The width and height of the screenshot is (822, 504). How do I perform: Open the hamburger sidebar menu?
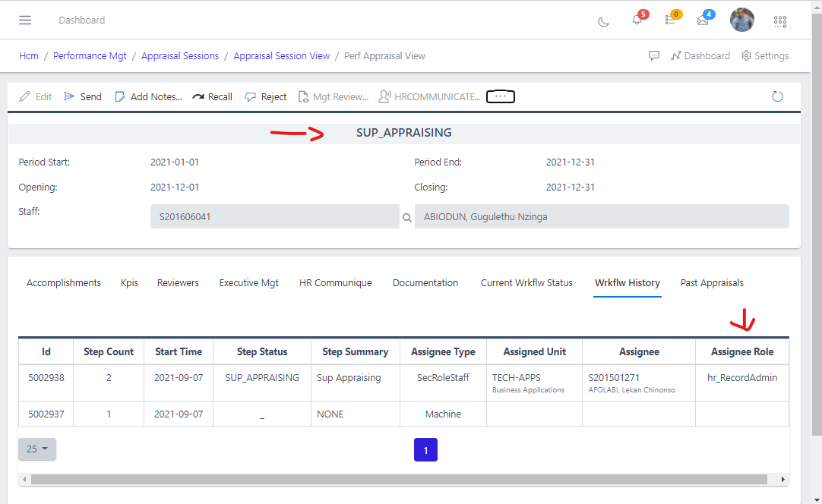coord(25,20)
